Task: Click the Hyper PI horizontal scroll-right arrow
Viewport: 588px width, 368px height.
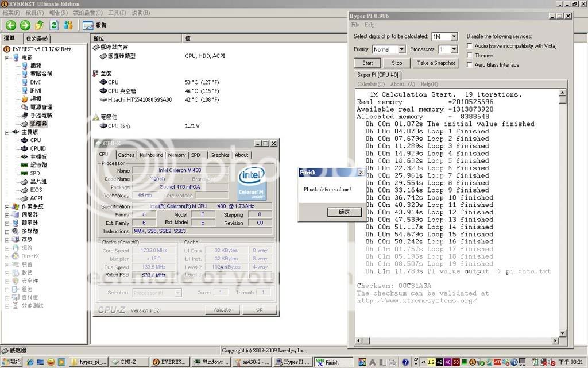Action: point(555,340)
